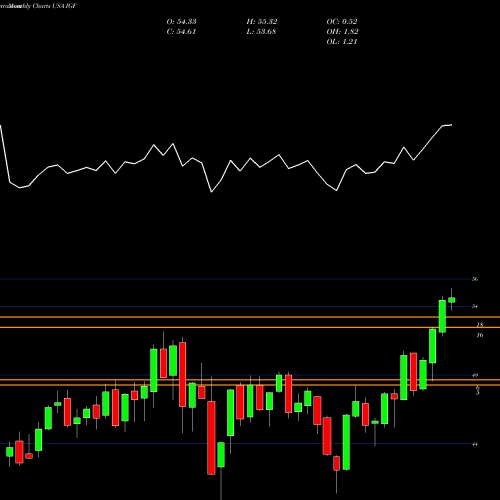Click the 'Charts USA IGF' chart title

pyautogui.click(x=55, y=6)
